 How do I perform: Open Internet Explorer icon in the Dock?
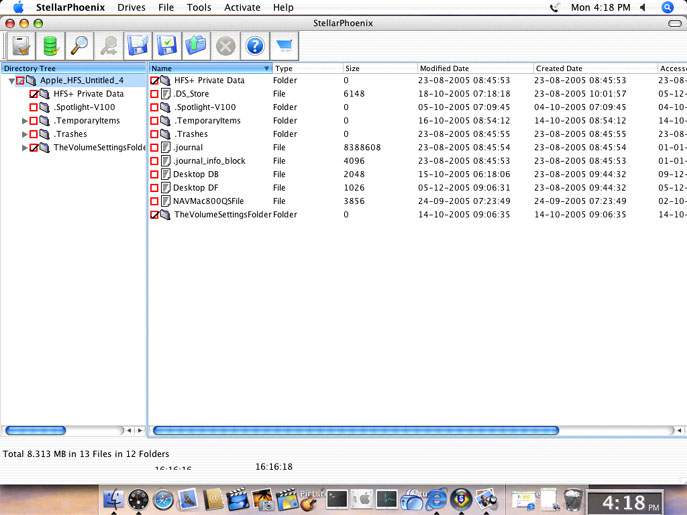pyautogui.click(x=436, y=499)
